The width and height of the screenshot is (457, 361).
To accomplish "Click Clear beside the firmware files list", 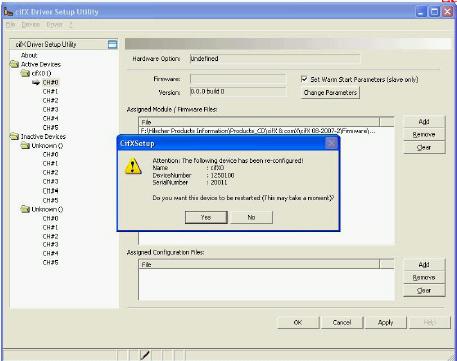I will click(424, 147).
